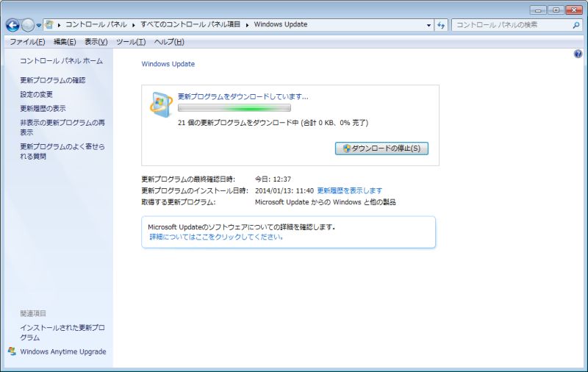Click the Windows Update page title
This screenshot has height=372, width=588.
point(168,64)
